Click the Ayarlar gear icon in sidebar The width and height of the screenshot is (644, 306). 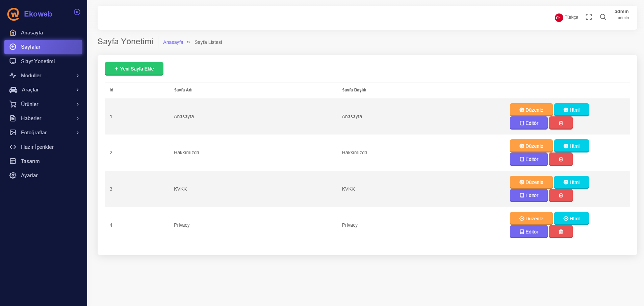pyautogui.click(x=13, y=175)
